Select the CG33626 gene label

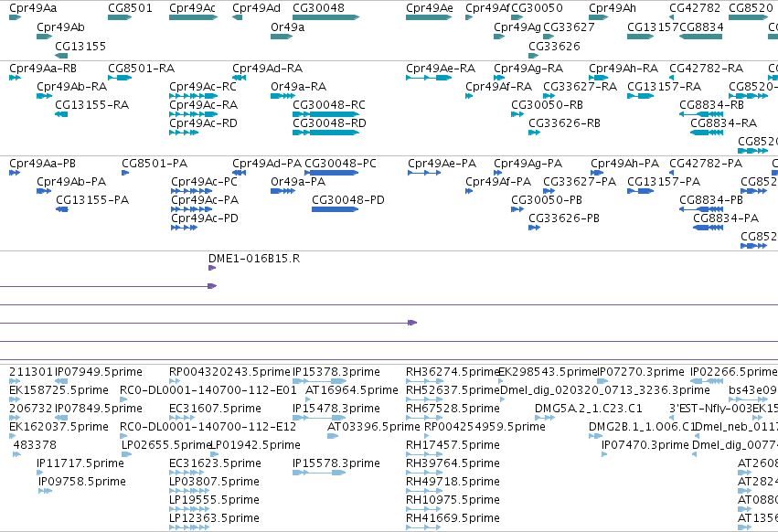pyautogui.click(x=554, y=46)
